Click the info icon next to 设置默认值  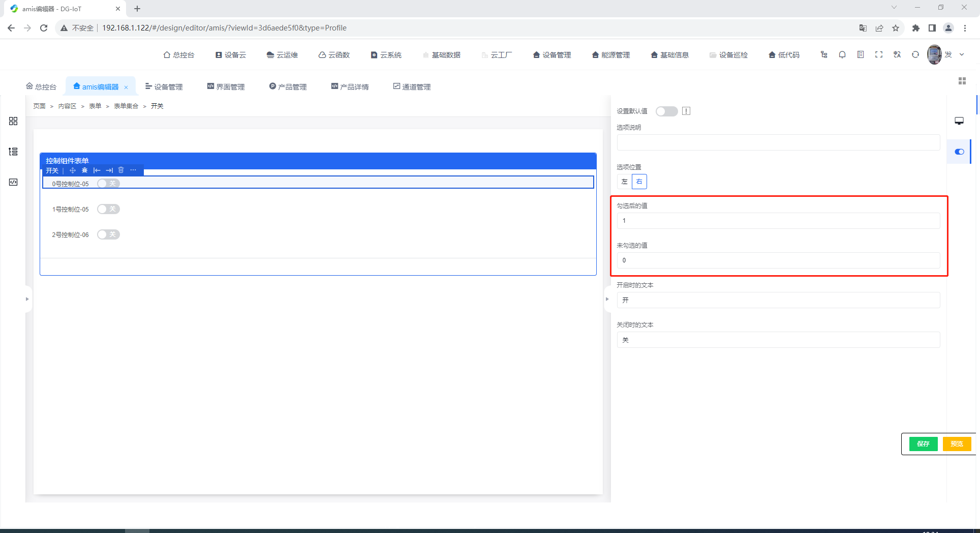(x=686, y=111)
